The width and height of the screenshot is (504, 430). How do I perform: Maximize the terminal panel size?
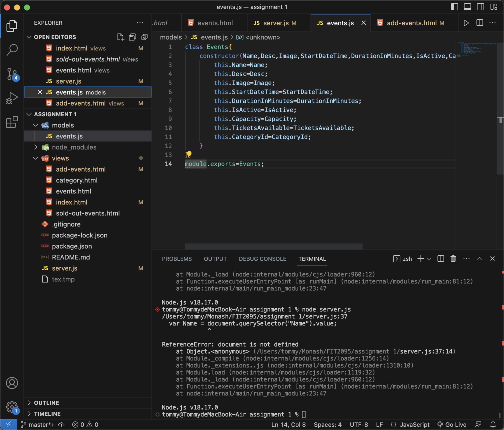tap(479, 258)
